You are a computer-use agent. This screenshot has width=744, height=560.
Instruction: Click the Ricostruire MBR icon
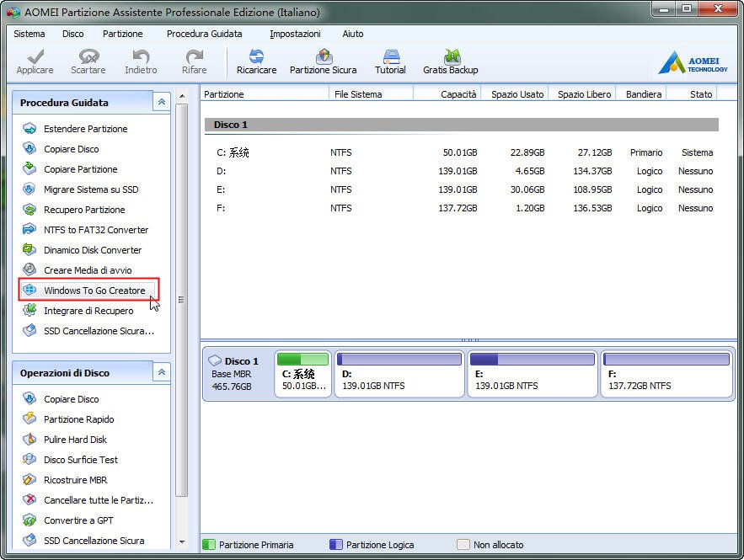click(29, 479)
